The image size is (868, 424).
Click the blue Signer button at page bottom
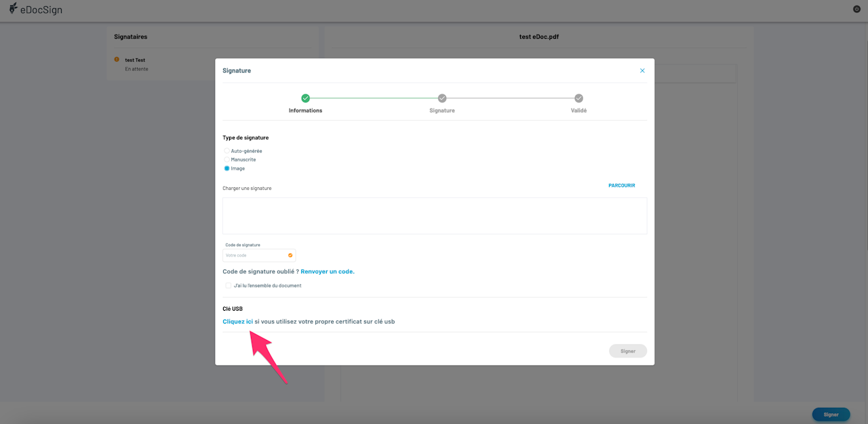[831, 415]
